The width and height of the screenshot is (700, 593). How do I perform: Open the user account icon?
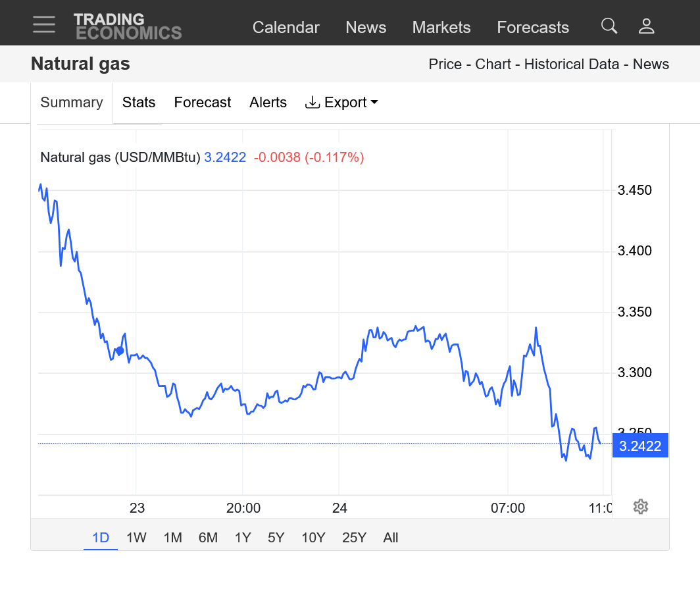(x=646, y=26)
